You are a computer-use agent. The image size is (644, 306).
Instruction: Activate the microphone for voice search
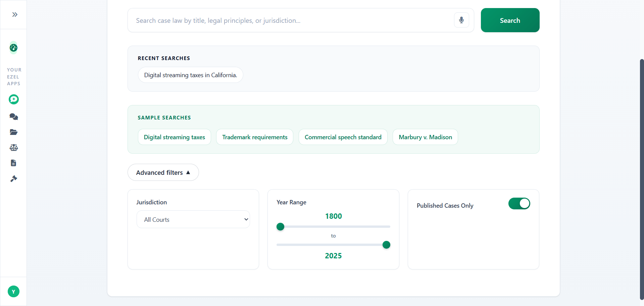(x=461, y=20)
